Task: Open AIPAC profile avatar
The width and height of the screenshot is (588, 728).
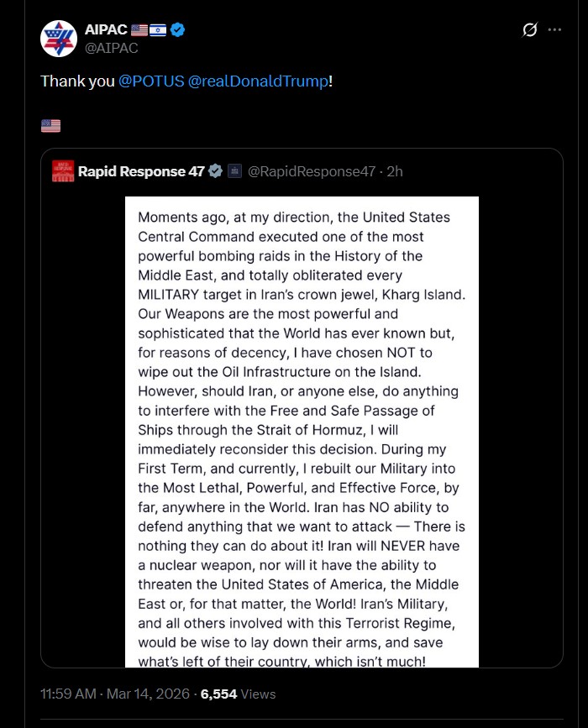Action: 59,39
